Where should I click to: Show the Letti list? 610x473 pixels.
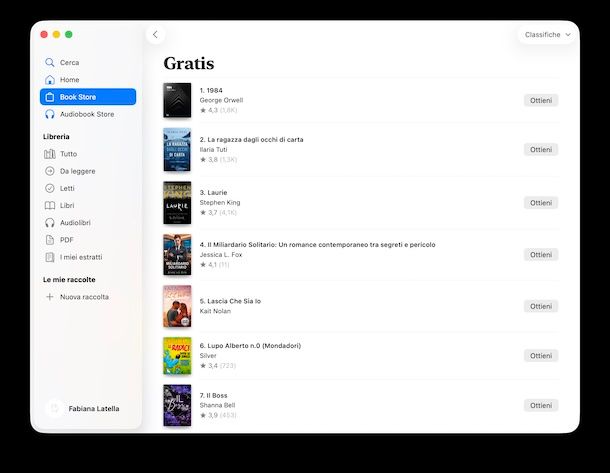point(67,188)
